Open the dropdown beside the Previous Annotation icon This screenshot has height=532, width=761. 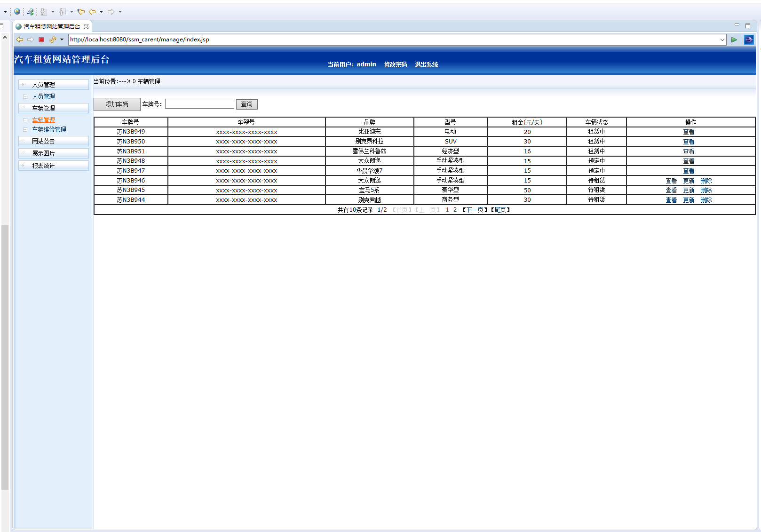pyautogui.click(x=71, y=12)
